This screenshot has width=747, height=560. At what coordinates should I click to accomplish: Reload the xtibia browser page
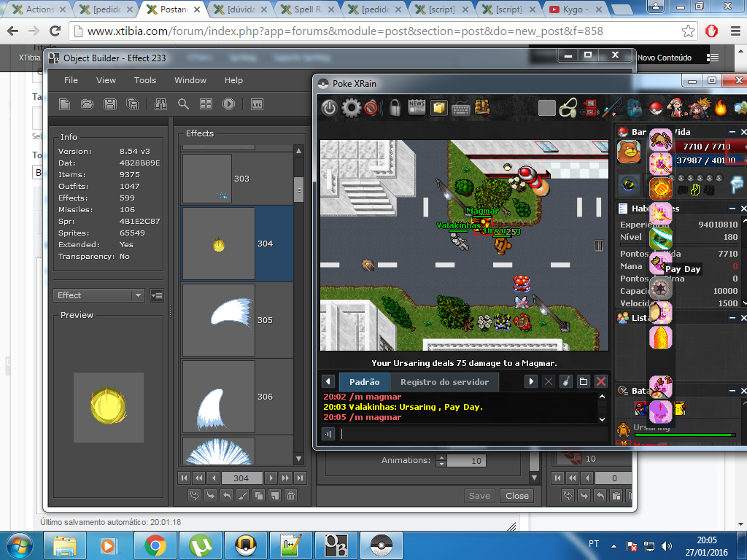[55, 31]
